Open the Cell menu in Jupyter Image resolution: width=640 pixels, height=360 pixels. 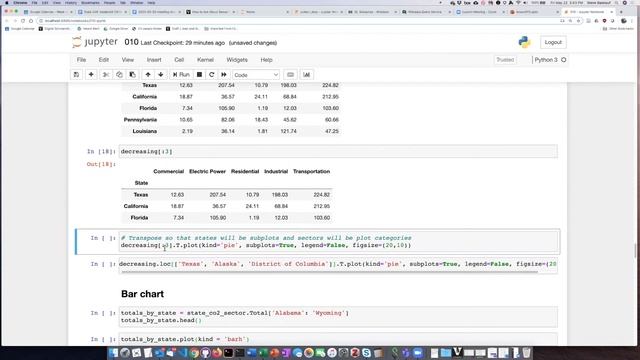point(179,60)
